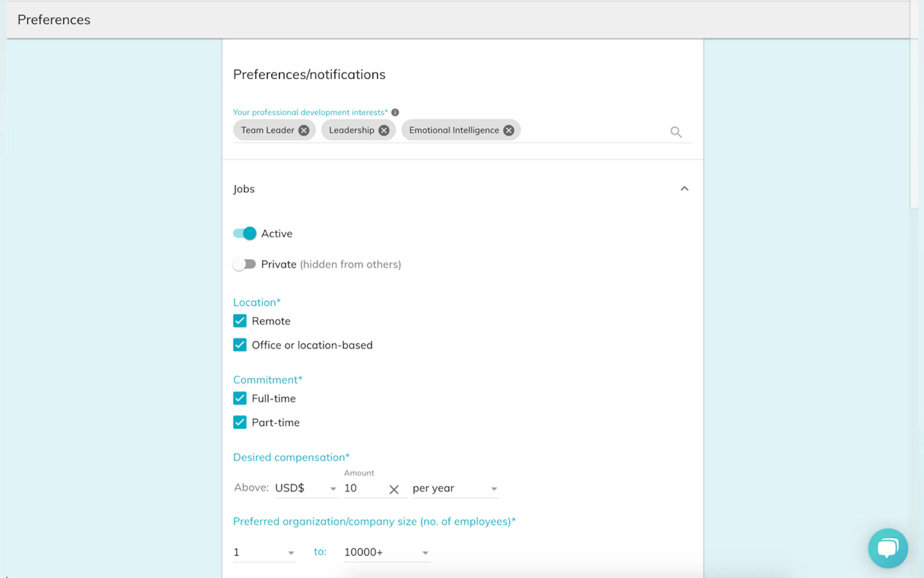Turn off the Active toggle

click(245, 233)
